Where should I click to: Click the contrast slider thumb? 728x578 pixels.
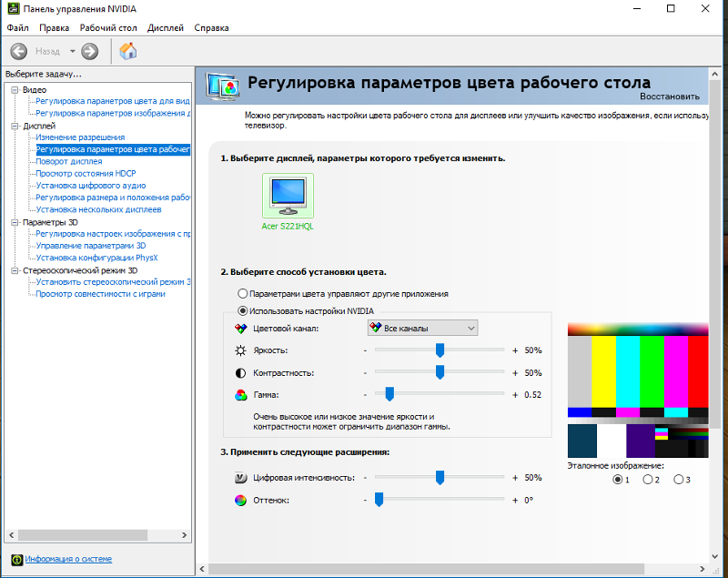(440, 372)
